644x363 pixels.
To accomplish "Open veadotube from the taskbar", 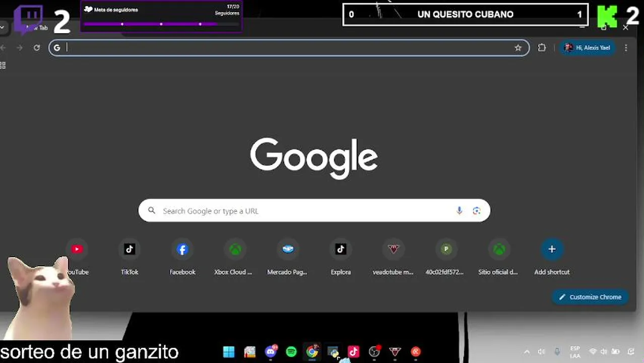I will tap(395, 351).
